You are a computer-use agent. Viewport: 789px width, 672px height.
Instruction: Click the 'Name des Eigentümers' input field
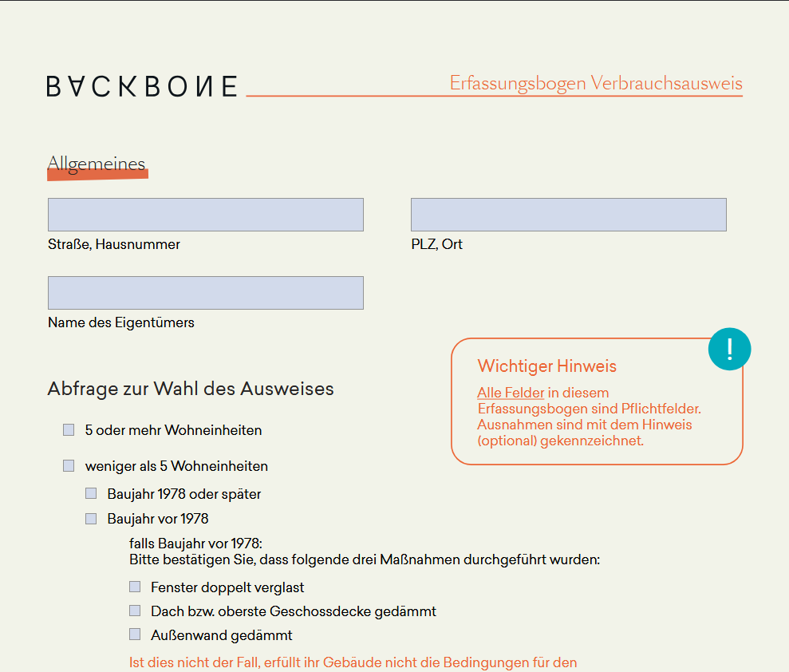[205, 292]
